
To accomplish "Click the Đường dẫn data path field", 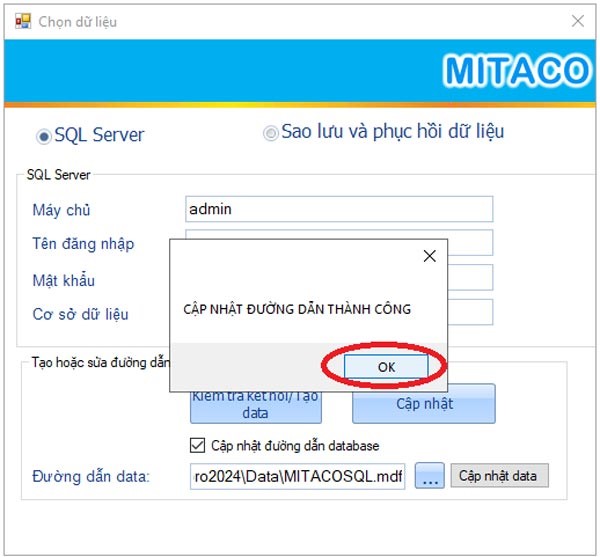I will (x=297, y=476).
